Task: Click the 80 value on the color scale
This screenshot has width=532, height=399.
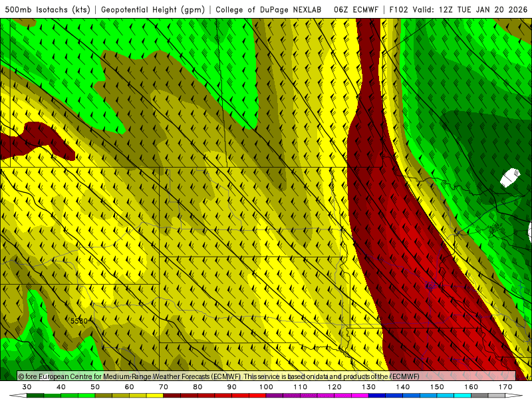Action: (x=198, y=387)
